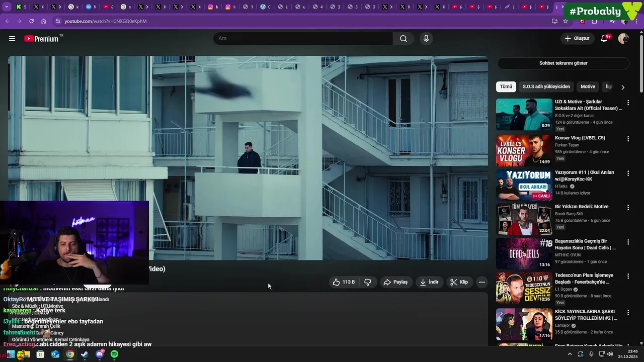
Task: Open Spotify from the taskbar
Action: coord(114,354)
